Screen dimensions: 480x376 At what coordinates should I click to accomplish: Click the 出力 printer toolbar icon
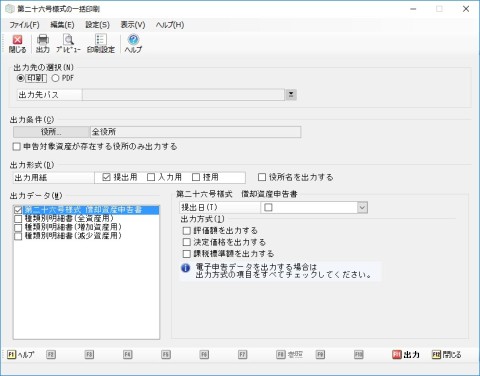(x=43, y=44)
